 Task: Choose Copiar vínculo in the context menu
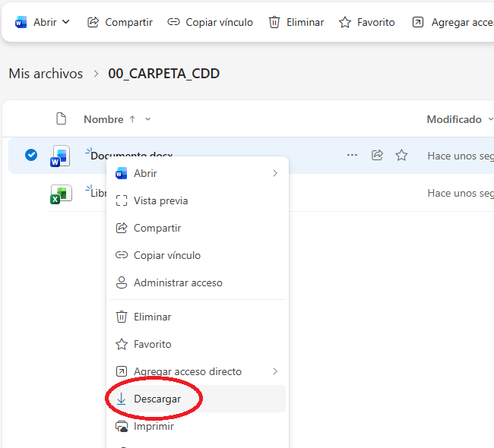198,255
